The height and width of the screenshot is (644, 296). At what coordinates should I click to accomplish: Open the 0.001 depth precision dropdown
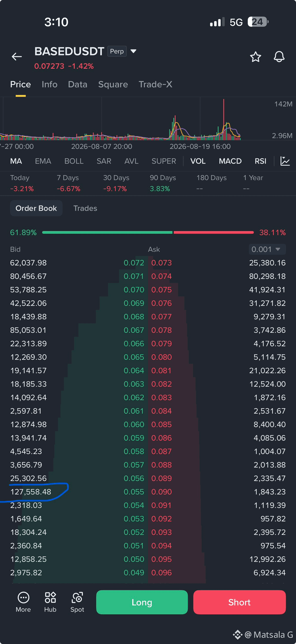coord(267,249)
